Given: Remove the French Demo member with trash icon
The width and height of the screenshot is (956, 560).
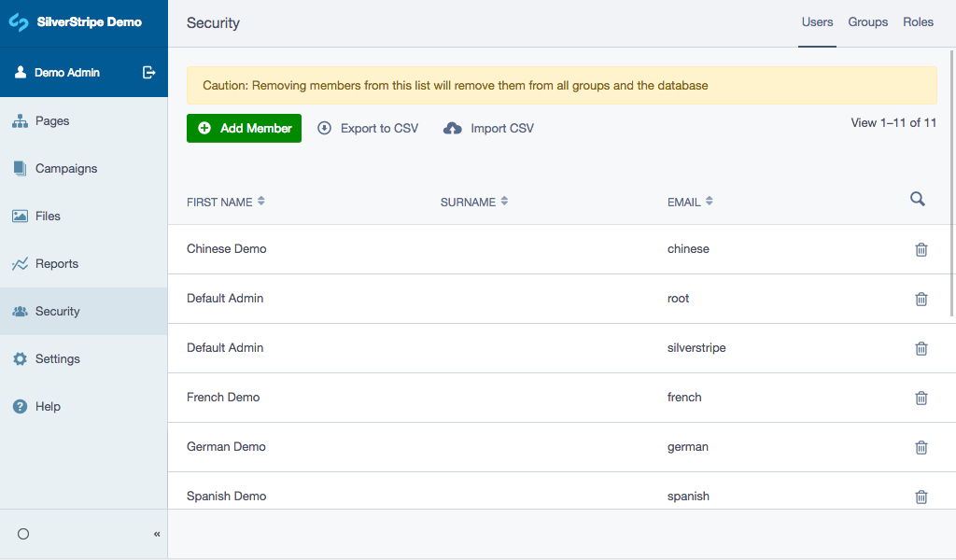Looking at the screenshot, I should [x=921, y=398].
